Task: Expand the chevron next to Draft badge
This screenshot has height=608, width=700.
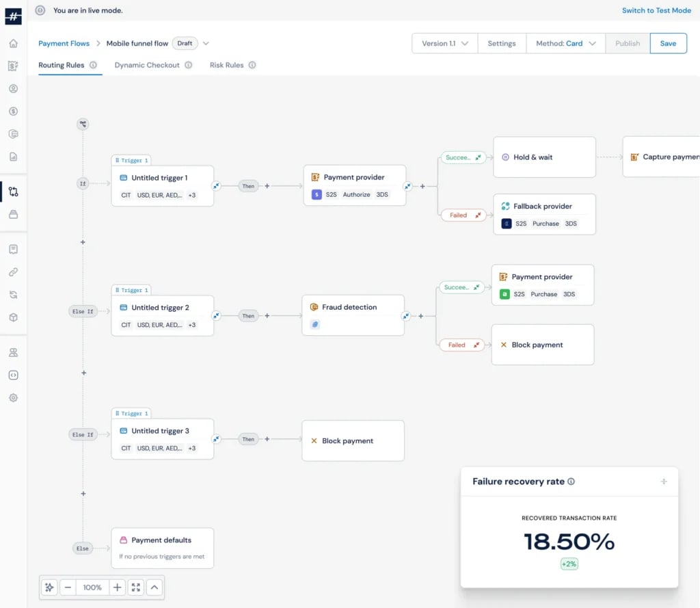Action: coord(206,42)
